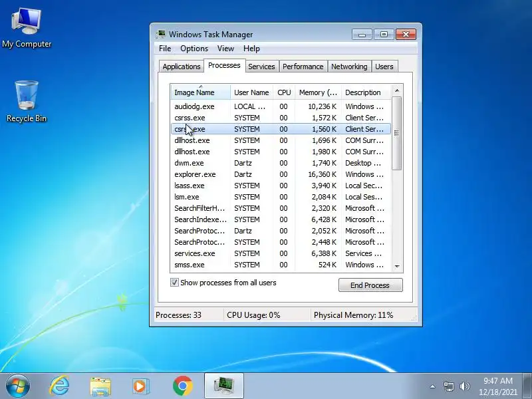Viewport: 532px width, 399px height.
Task: Open the Help menu
Action: 251,49
